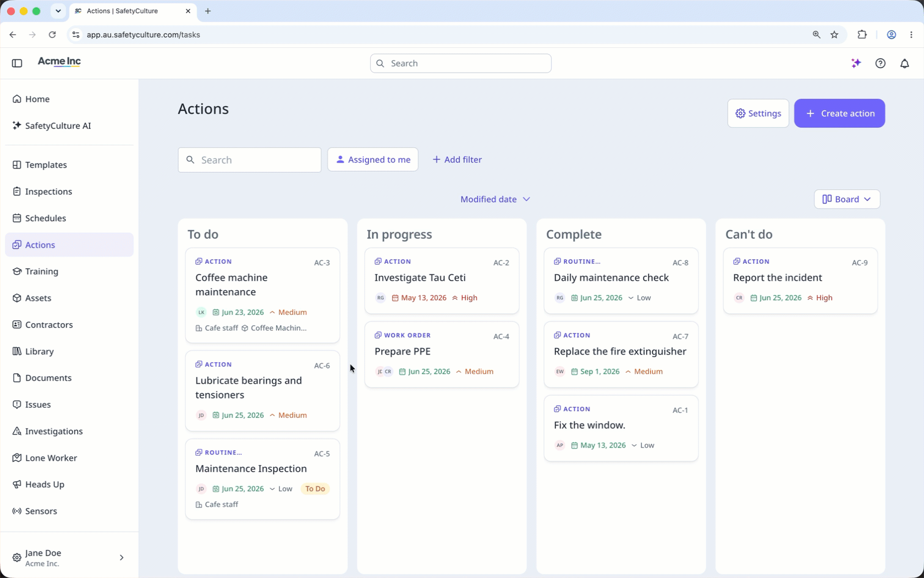The width and height of the screenshot is (924, 578).
Task: Click the Actions search box
Action: (x=250, y=160)
